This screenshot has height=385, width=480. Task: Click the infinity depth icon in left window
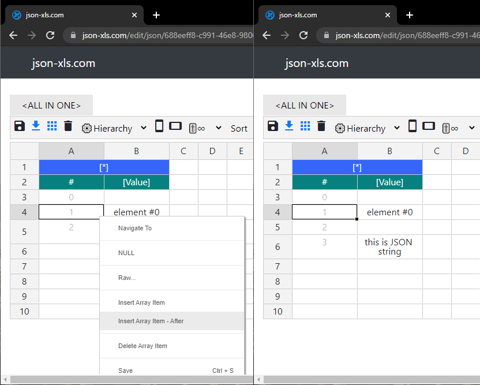(197, 128)
